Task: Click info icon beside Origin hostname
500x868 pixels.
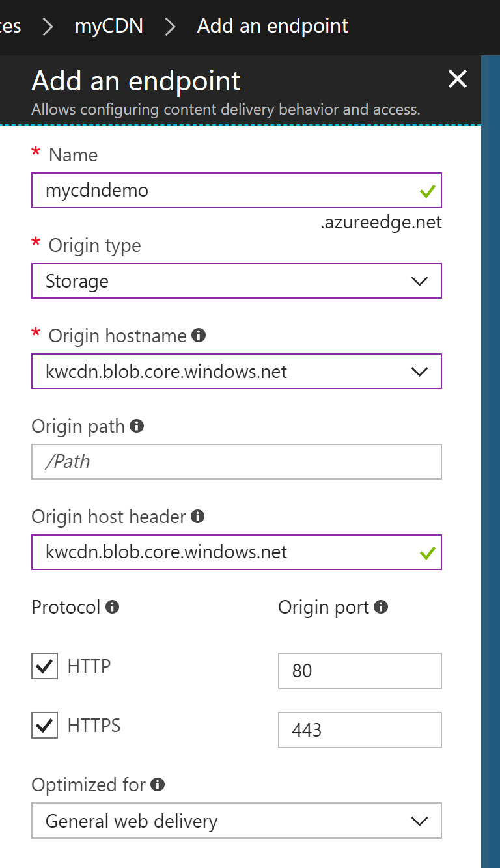Action: pos(199,336)
